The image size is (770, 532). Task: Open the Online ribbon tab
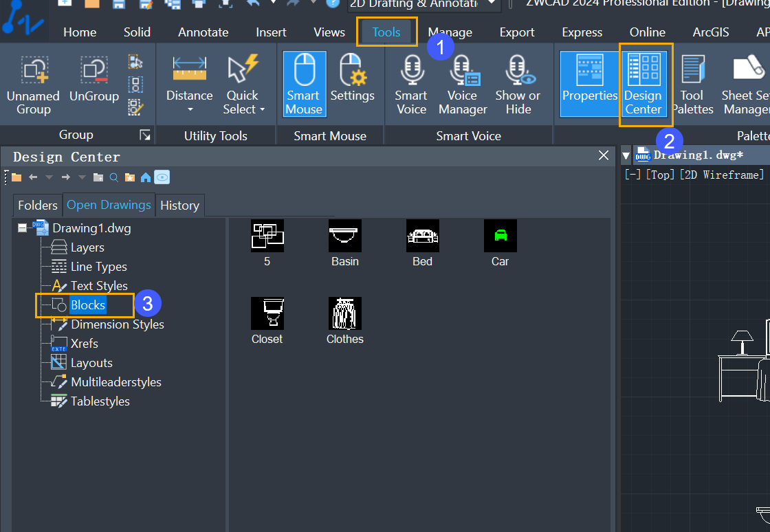(647, 32)
